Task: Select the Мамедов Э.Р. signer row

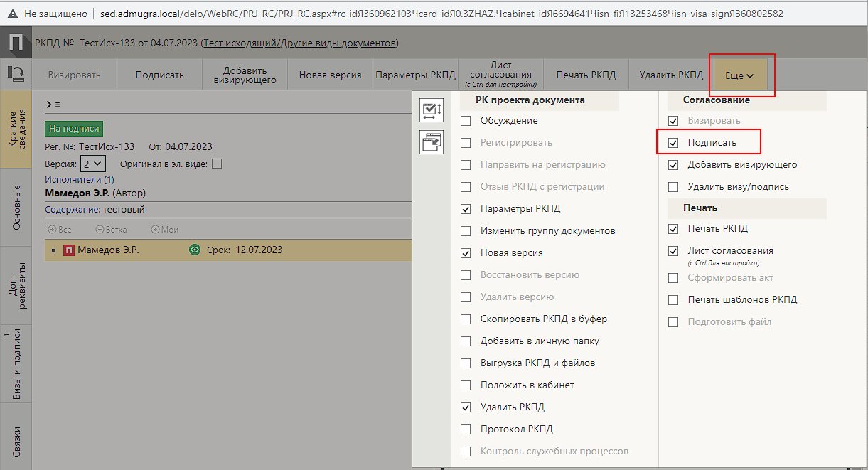Action: point(228,250)
